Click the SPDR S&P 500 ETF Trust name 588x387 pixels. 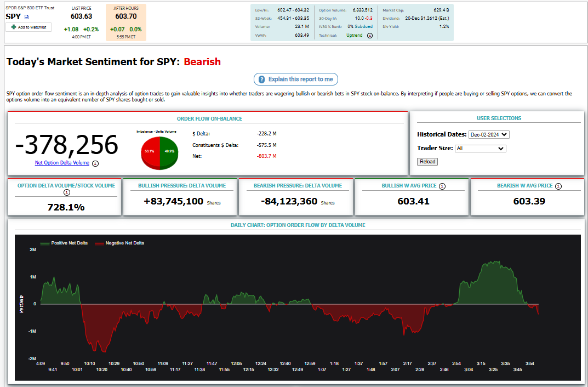(30, 8)
